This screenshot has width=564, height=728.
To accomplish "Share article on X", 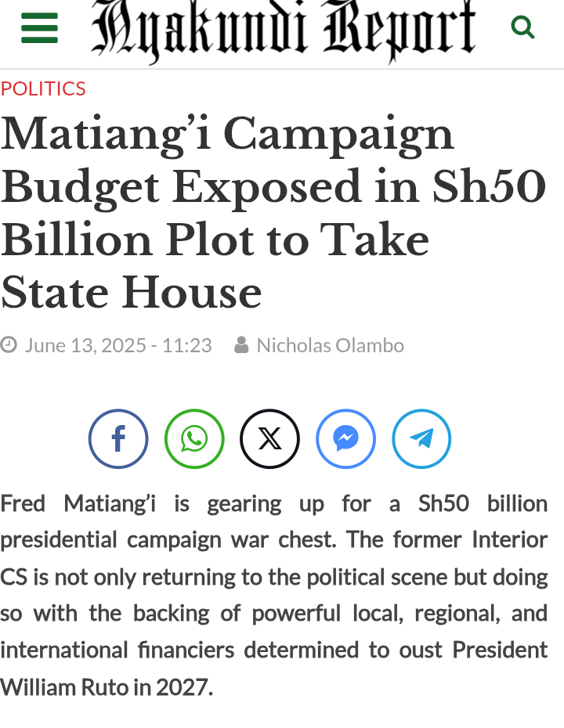I will pos(270,438).
